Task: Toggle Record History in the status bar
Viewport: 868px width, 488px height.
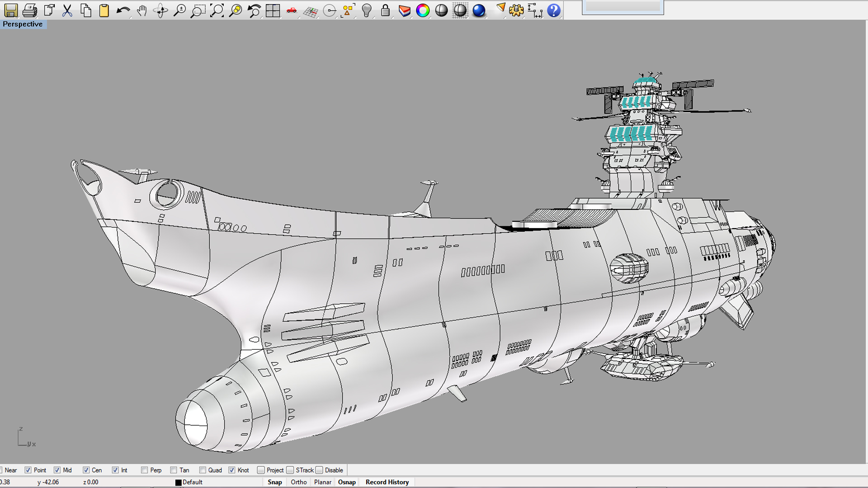Action: 387,482
